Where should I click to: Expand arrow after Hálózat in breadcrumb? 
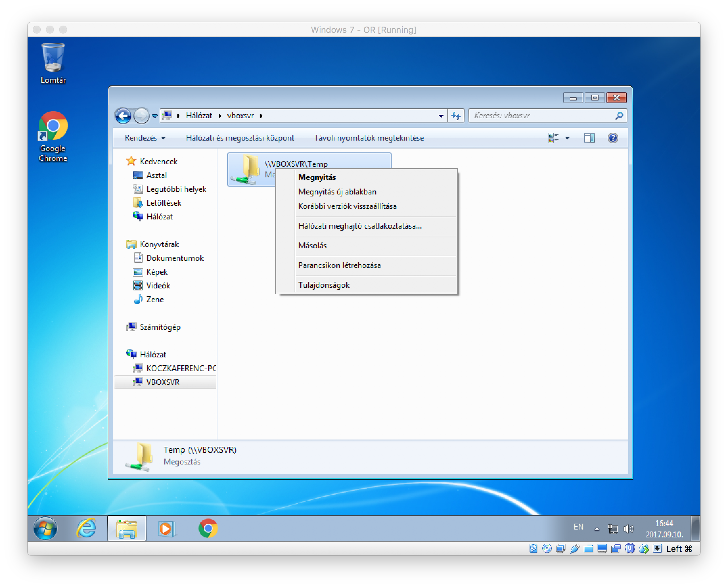tap(220, 116)
